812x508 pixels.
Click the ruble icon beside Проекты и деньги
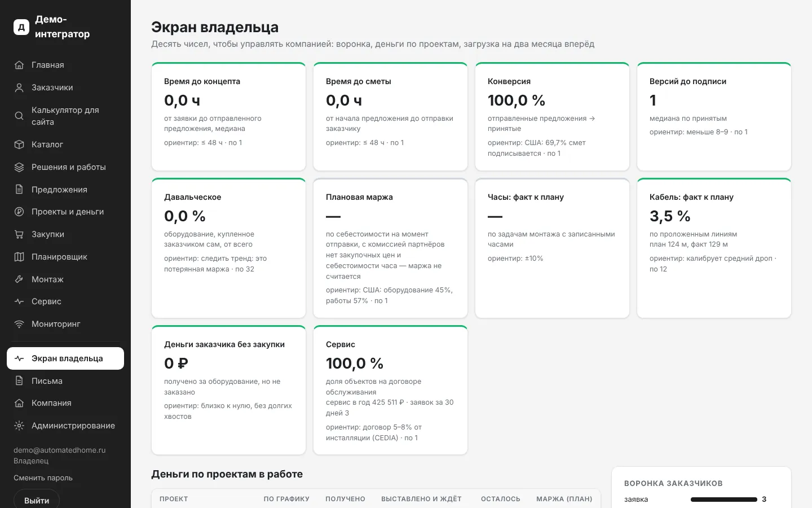[19, 212]
